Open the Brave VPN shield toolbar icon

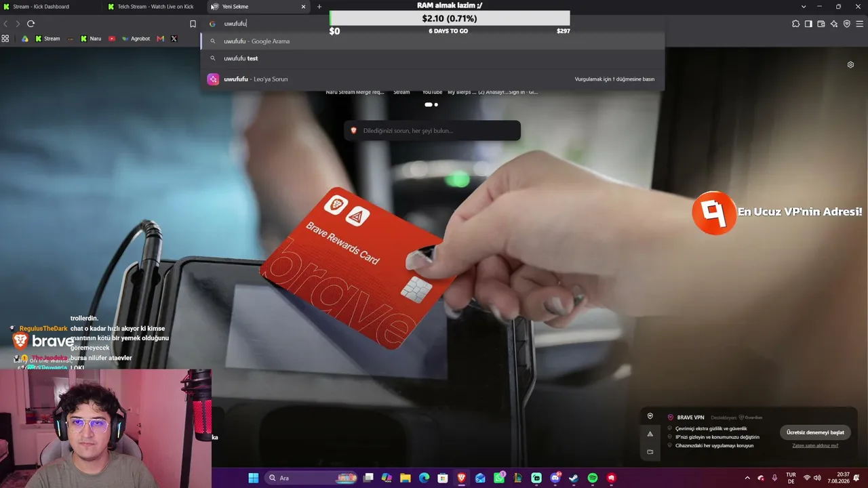[847, 24]
